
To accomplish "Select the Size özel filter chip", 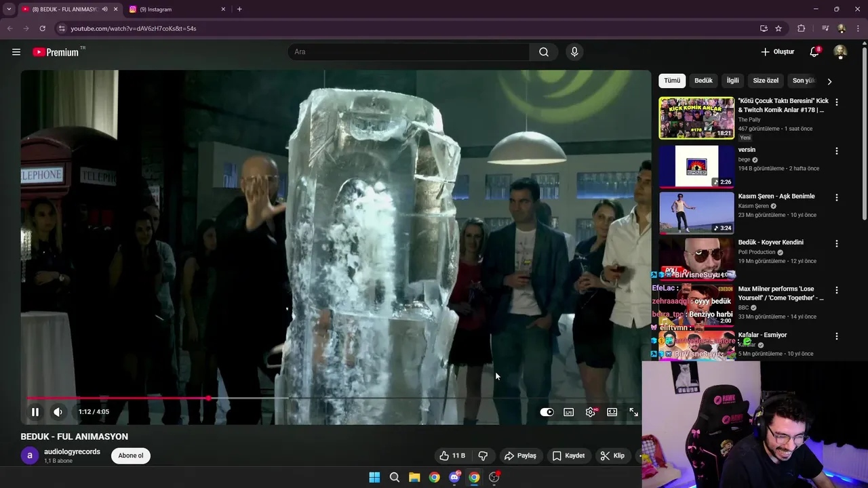I will coord(766,81).
